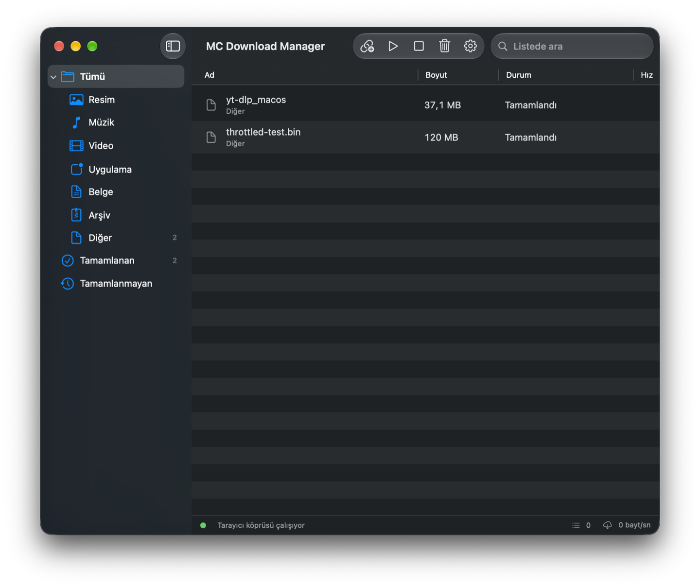Click the file icon of yt-dlp_macos
This screenshot has width=700, height=588.
211,105
